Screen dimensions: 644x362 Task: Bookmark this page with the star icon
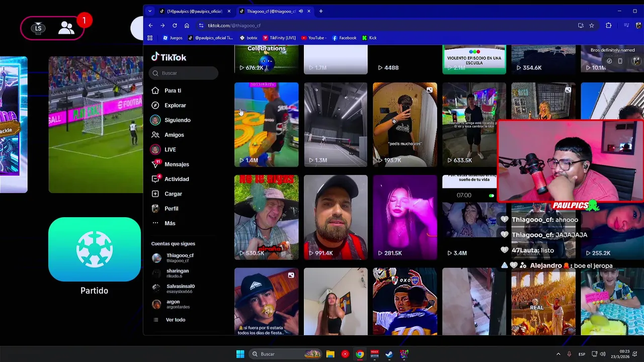592,26
